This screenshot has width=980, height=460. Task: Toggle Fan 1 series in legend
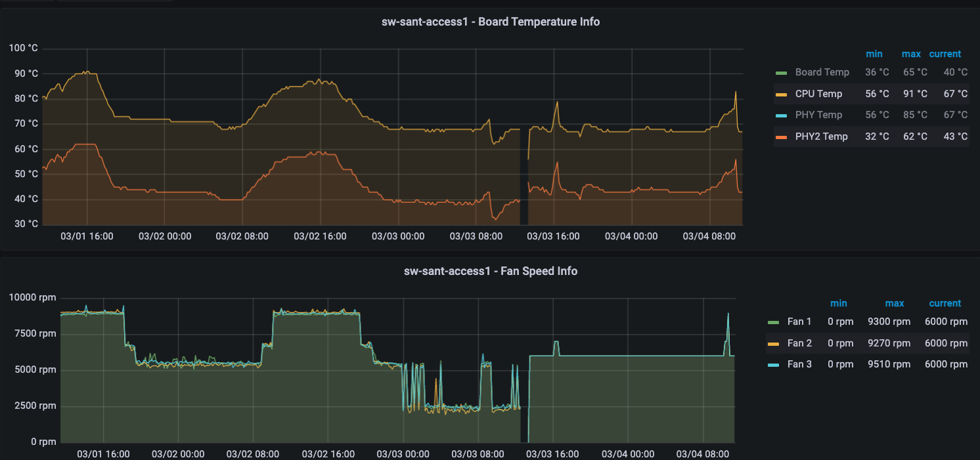pos(799,322)
